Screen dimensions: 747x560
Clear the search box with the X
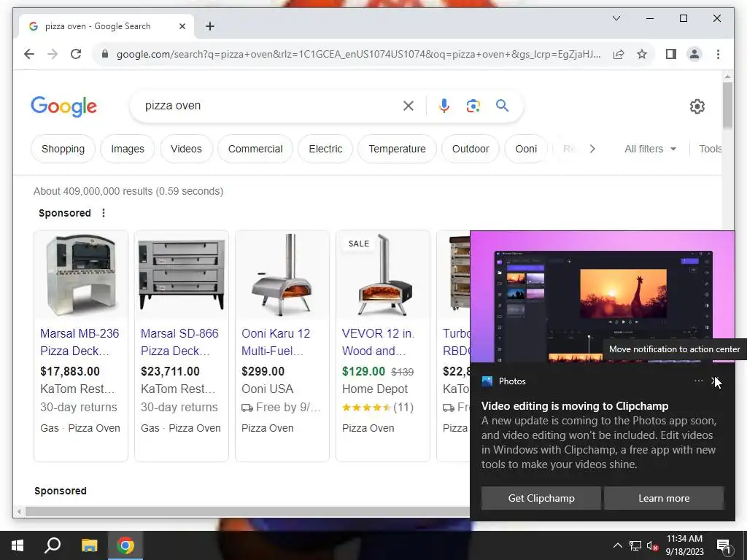(x=409, y=106)
